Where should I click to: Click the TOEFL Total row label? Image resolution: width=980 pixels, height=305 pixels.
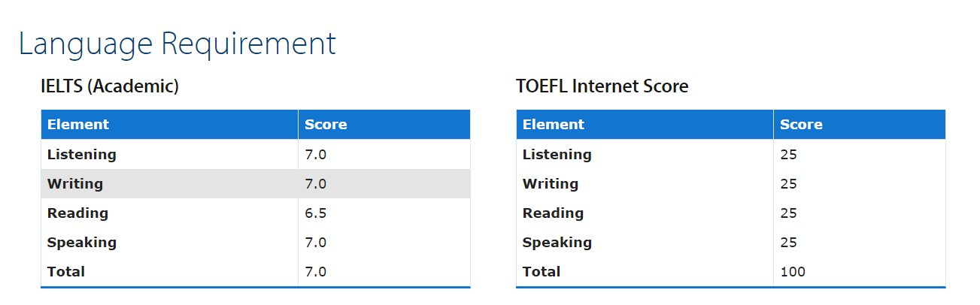[x=542, y=272]
